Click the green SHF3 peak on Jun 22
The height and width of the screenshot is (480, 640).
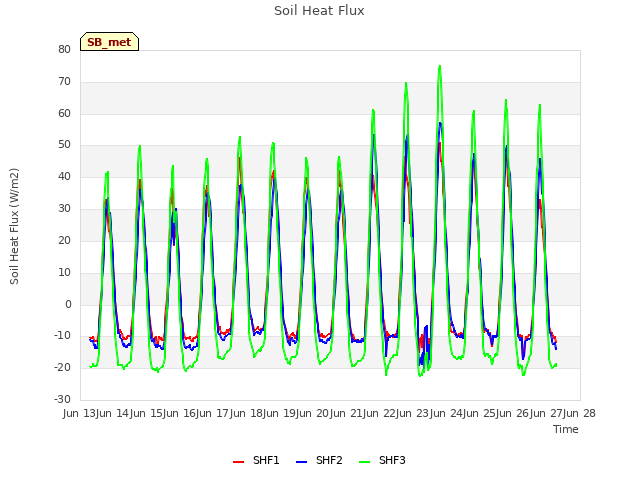(406, 83)
